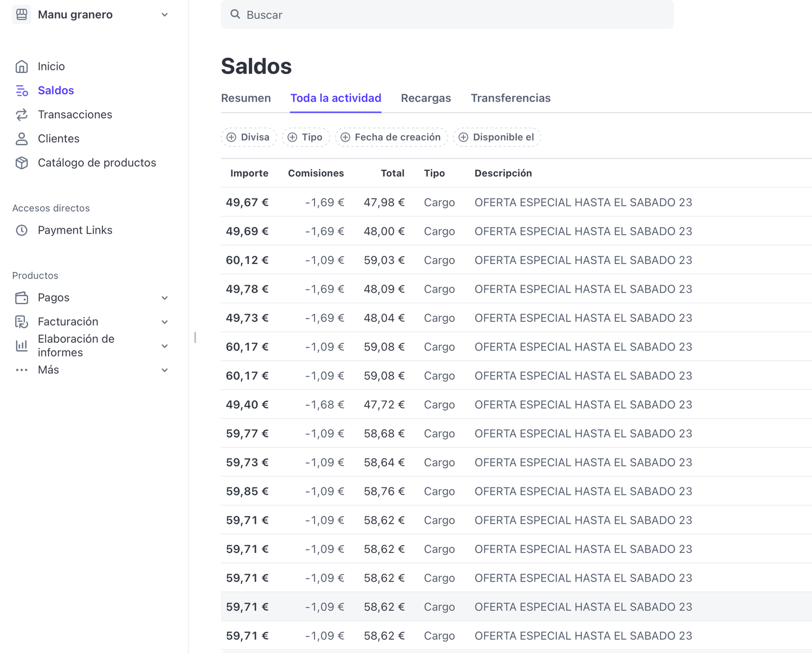Click the Transacciones arrows icon
This screenshot has height=654, width=812.
(x=22, y=115)
